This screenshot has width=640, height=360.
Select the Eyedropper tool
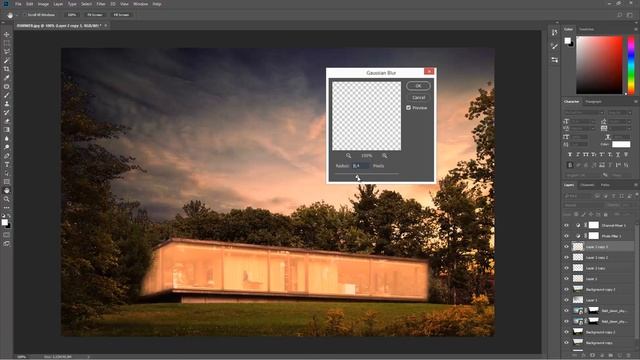pos(7,78)
